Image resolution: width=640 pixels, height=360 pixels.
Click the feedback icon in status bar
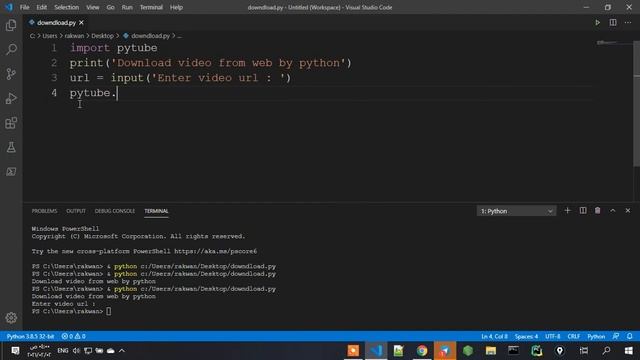tap(616, 336)
